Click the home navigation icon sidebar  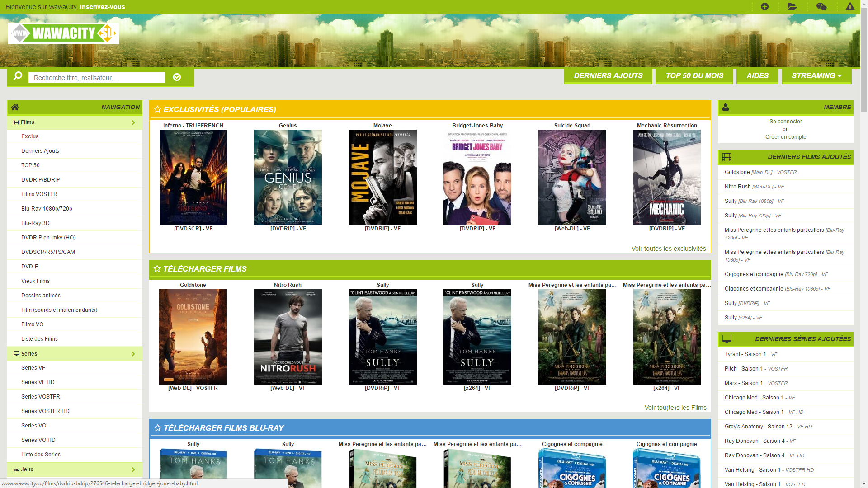click(15, 107)
